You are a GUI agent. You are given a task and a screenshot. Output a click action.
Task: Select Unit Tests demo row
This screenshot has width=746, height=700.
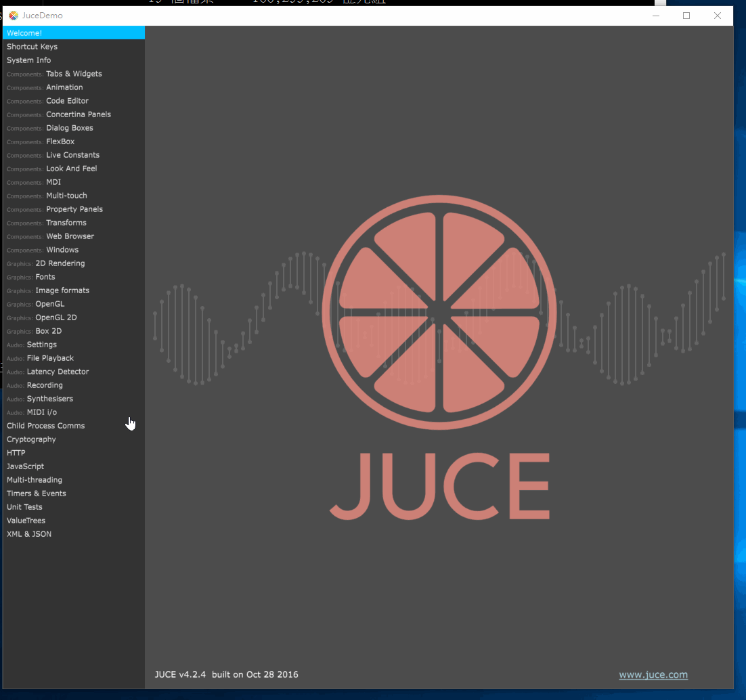(74, 507)
